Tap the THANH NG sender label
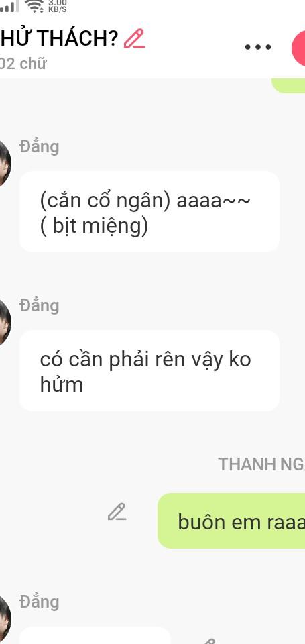 [261, 464]
